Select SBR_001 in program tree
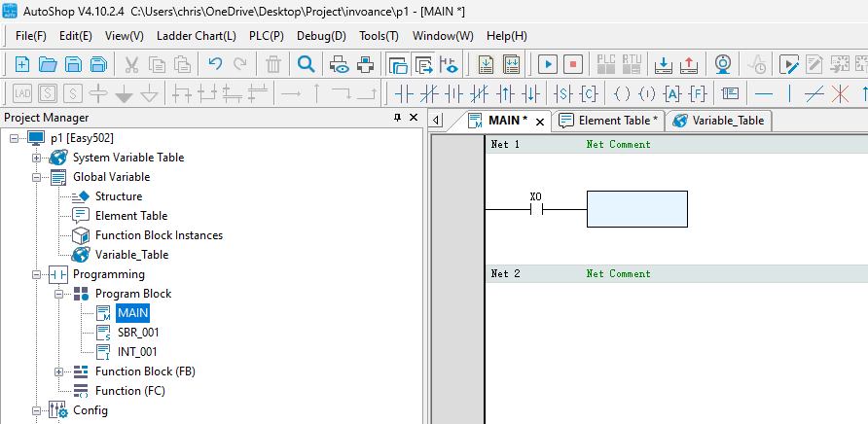 point(138,333)
